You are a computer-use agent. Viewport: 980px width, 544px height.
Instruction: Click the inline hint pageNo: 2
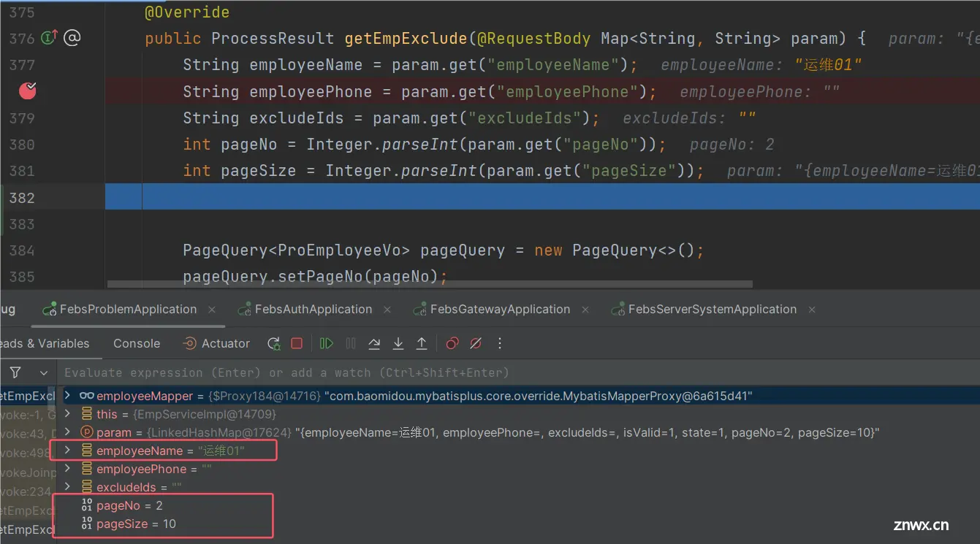coord(732,144)
